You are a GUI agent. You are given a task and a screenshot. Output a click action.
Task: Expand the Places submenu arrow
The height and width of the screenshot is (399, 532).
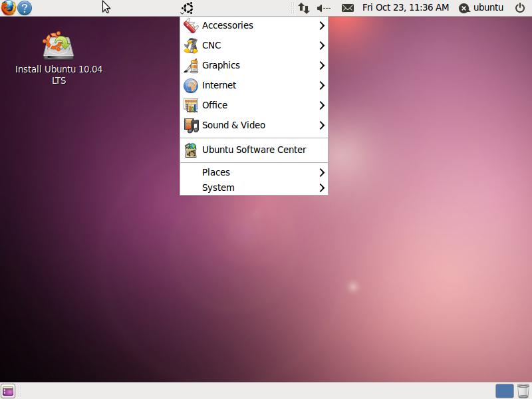point(322,173)
